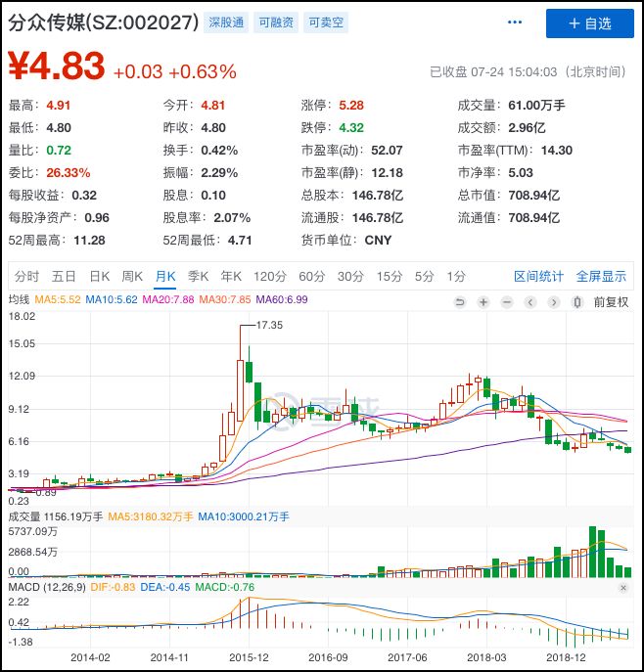
Task: Select the 年K chart tab
Action: click(x=231, y=277)
